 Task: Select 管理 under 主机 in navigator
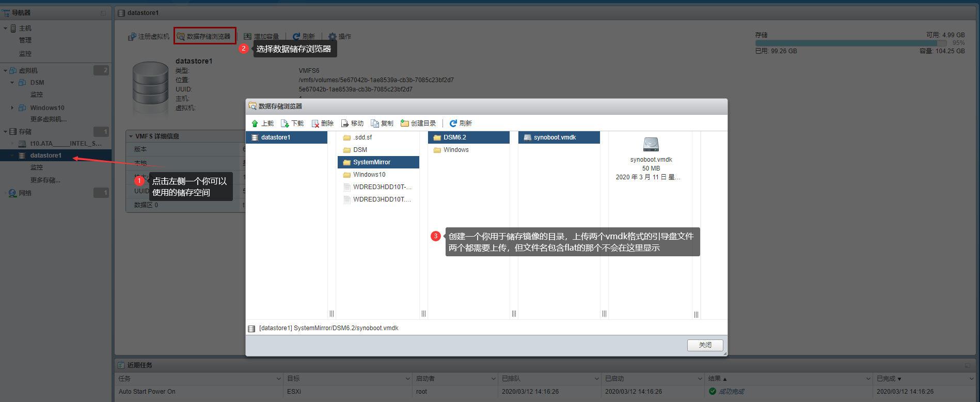pos(25,40)
